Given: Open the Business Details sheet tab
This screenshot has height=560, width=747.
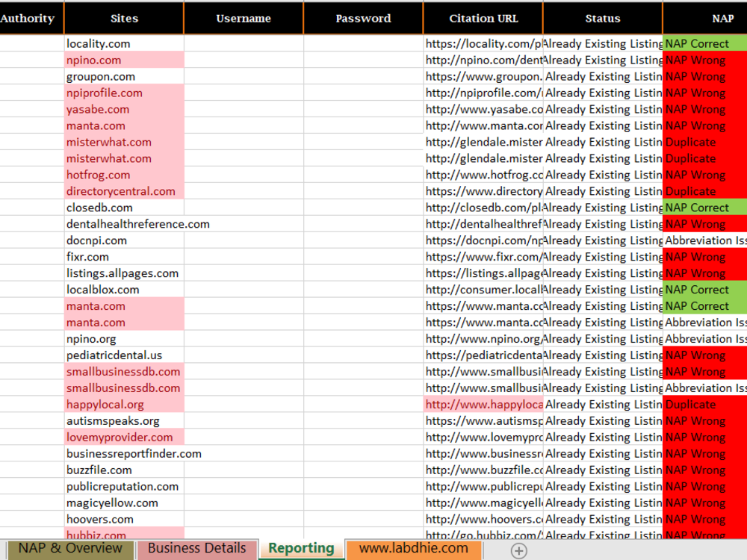Looking at the screenshot, I should (196, 549).
